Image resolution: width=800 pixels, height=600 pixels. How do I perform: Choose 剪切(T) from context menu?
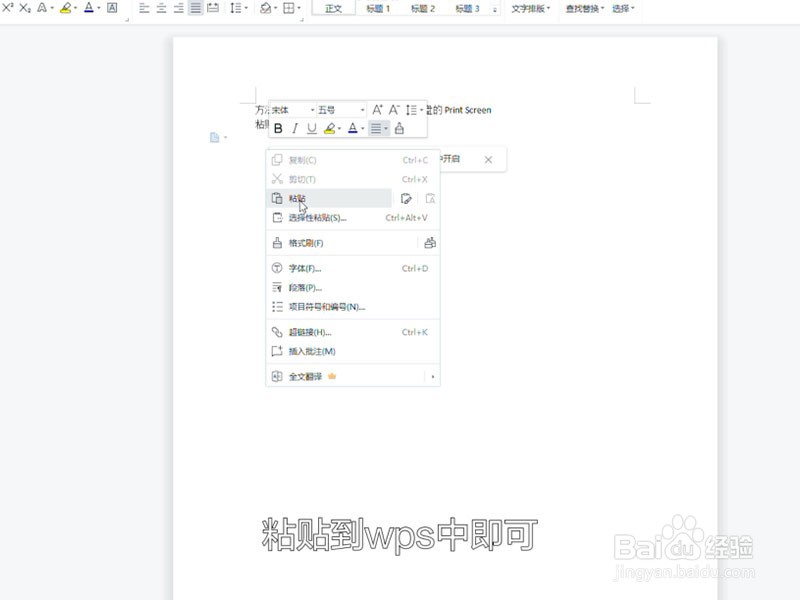pos(353,179)
